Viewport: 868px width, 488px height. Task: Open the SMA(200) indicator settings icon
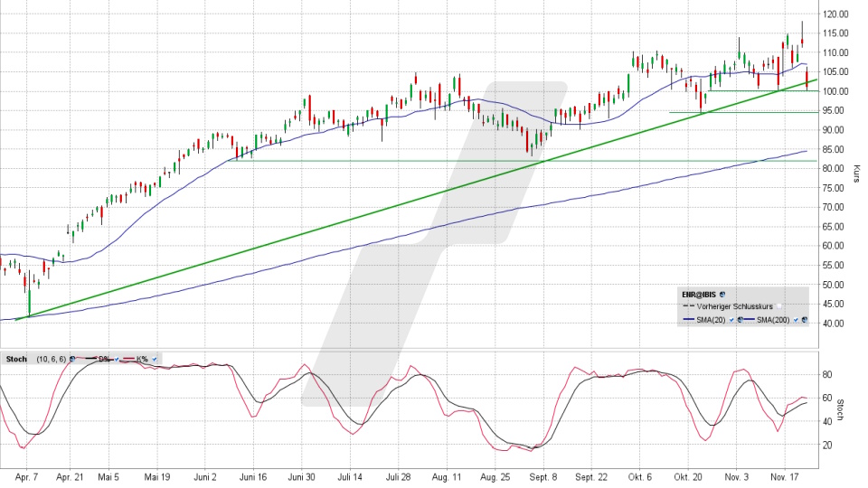pos(804,320)
